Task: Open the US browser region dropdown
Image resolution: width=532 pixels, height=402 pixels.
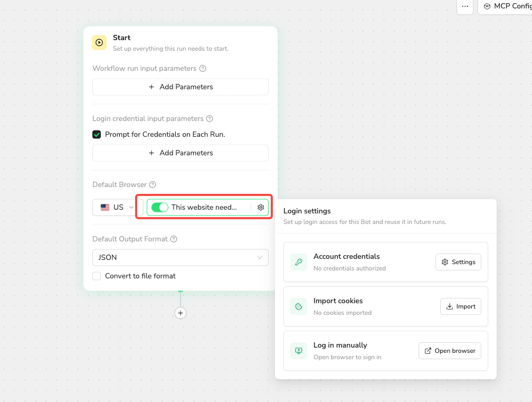Action: [x=118, y=207]
